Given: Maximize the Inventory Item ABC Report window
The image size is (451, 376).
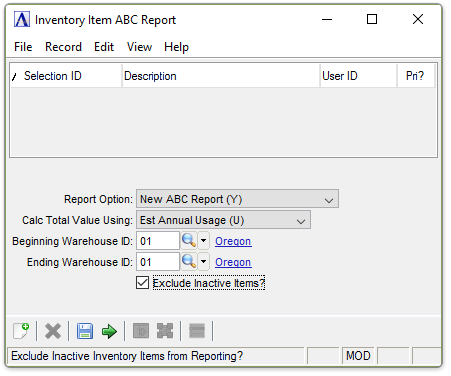Looking at the screenshot, I should coord(372,19).
